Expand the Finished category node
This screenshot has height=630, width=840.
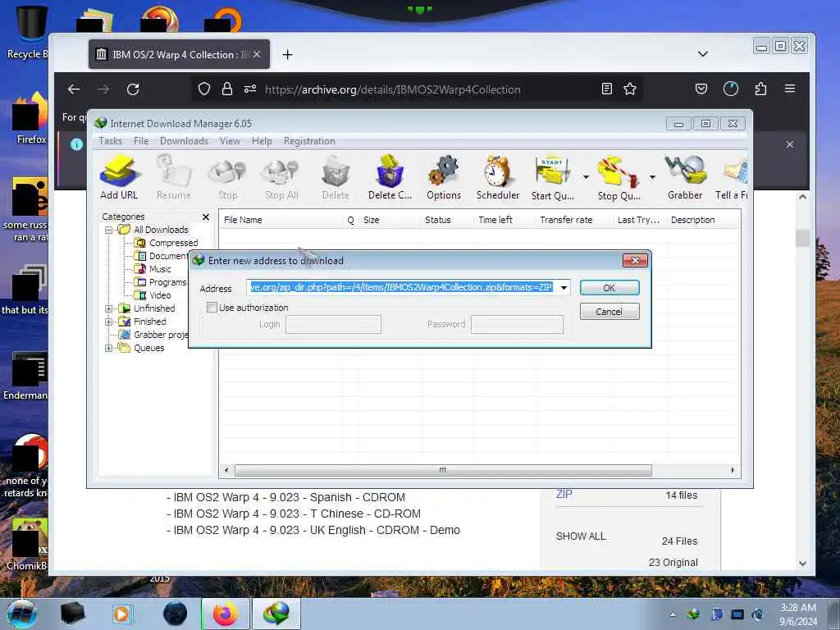coord(109,322)
